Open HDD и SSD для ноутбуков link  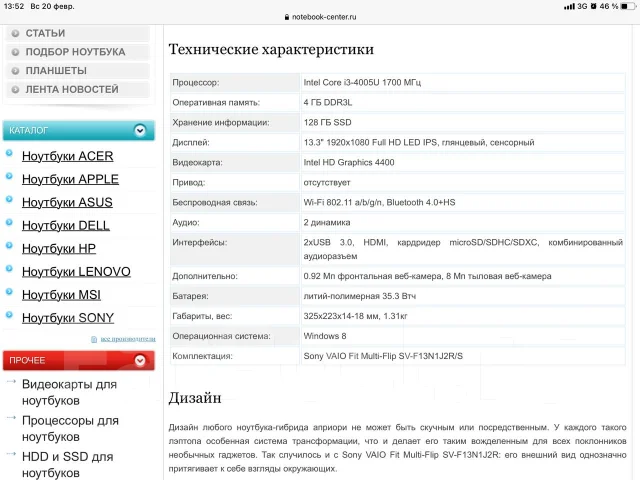68,464
